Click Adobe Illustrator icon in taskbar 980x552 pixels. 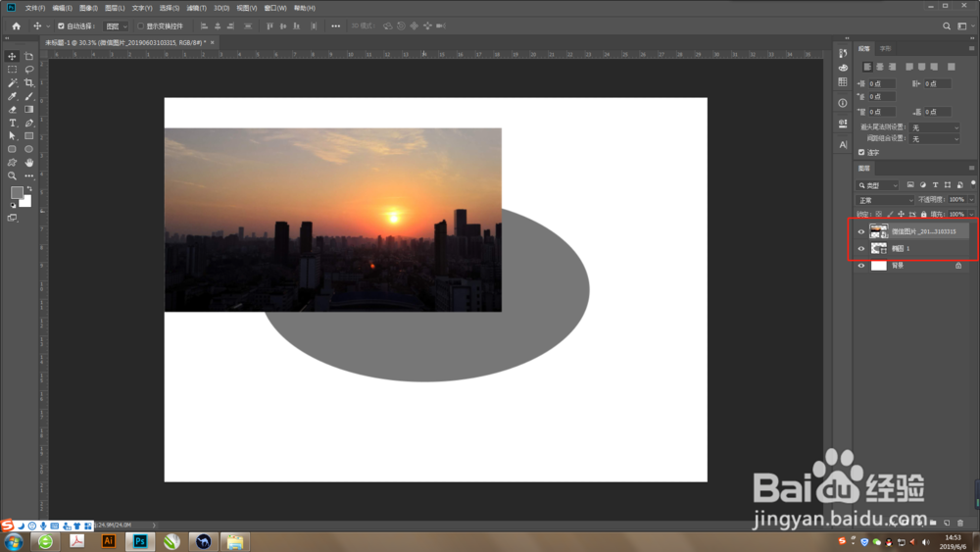109,541
